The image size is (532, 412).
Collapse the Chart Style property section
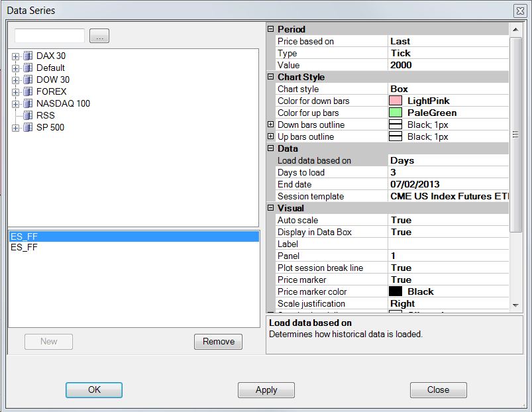(x=270, y=77)
